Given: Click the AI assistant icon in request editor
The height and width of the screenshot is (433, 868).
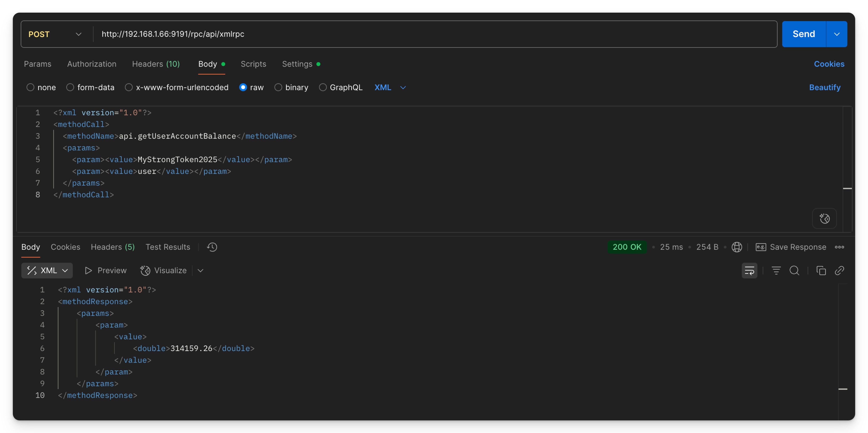Looking at the screenshot, I should point(824,219).
